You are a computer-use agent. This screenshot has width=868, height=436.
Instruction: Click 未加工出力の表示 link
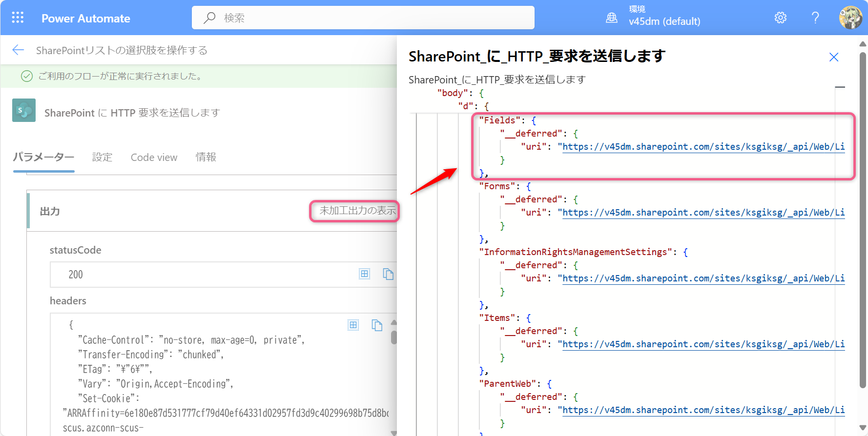[x=357, y=211]
